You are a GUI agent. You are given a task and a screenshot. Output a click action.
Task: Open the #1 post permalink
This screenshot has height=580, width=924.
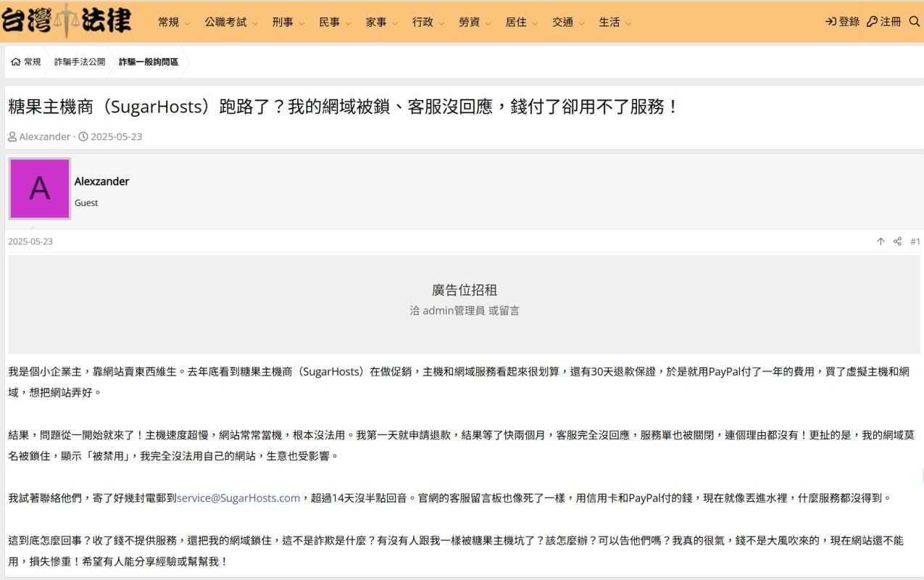click(x=915, y=241)
